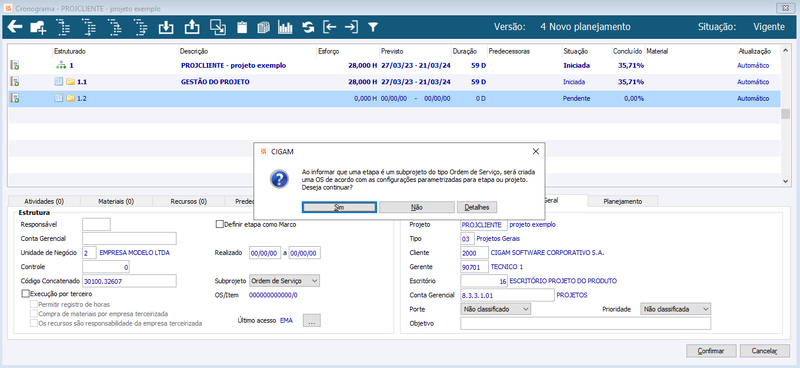Click the Cliente code field 2000
The image size is (800, 368).
pos(474,253)
